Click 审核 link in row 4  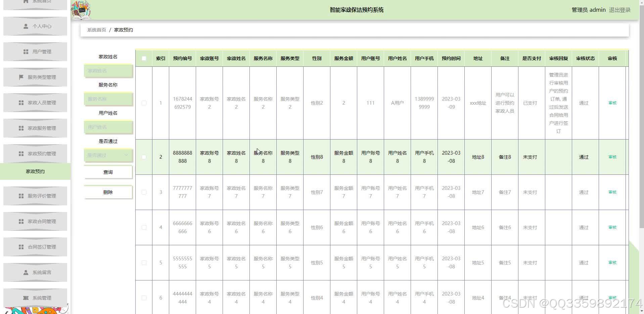click(x=612, y=227)
